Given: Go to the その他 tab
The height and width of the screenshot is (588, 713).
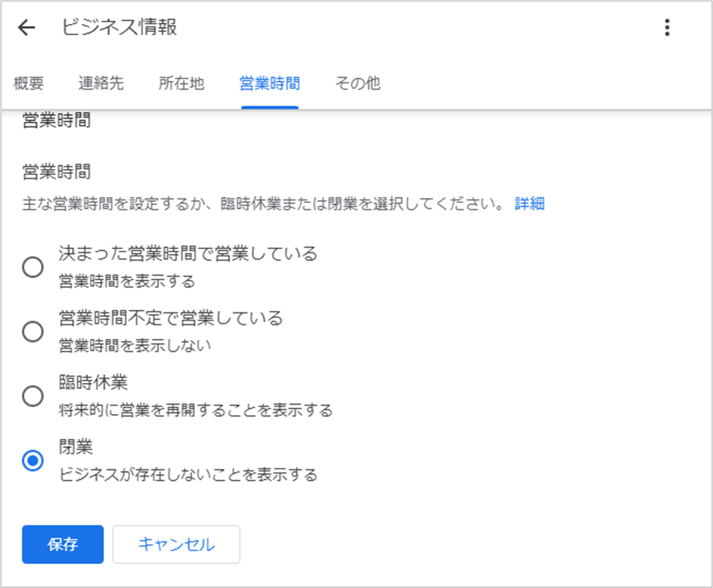Looking at the screenshot, I should (358, 83).
